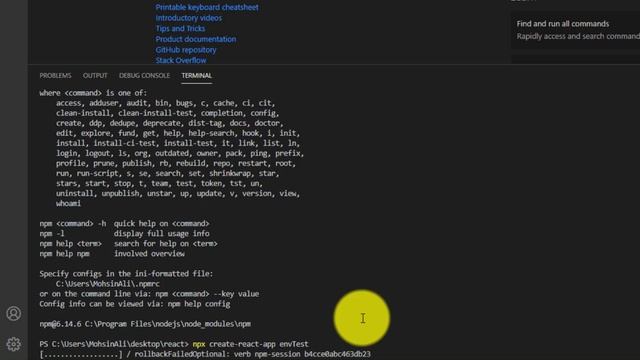Open the Tips and Tricks link
This screenshot has height=360, width=640.
(x=180, y=29)
